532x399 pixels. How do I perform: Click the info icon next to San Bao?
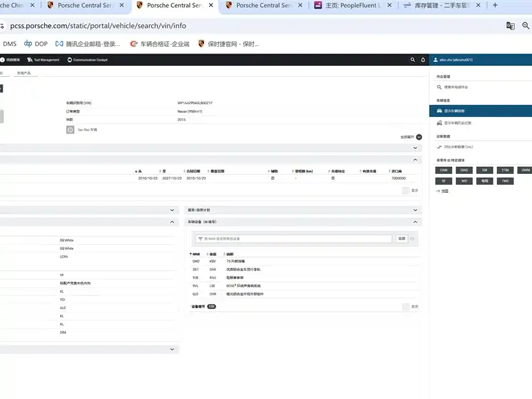click(x=70, y=130)
